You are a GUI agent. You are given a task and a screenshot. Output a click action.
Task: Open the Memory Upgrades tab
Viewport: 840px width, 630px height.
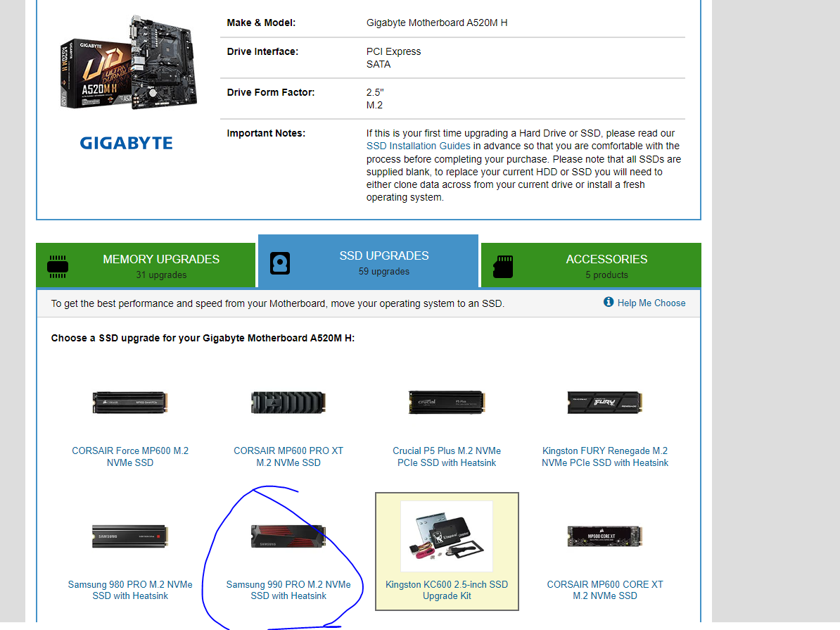coord(146,265)
